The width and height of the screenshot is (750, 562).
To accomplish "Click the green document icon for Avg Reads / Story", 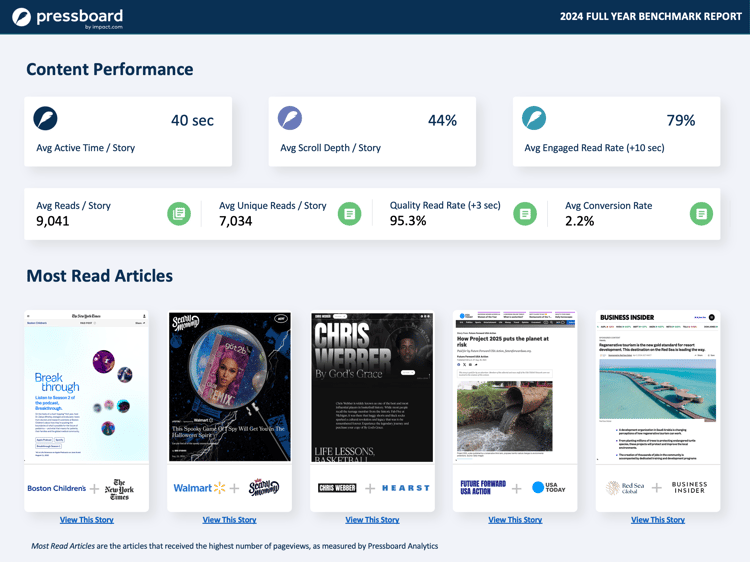I will click(x=179, y=213).
